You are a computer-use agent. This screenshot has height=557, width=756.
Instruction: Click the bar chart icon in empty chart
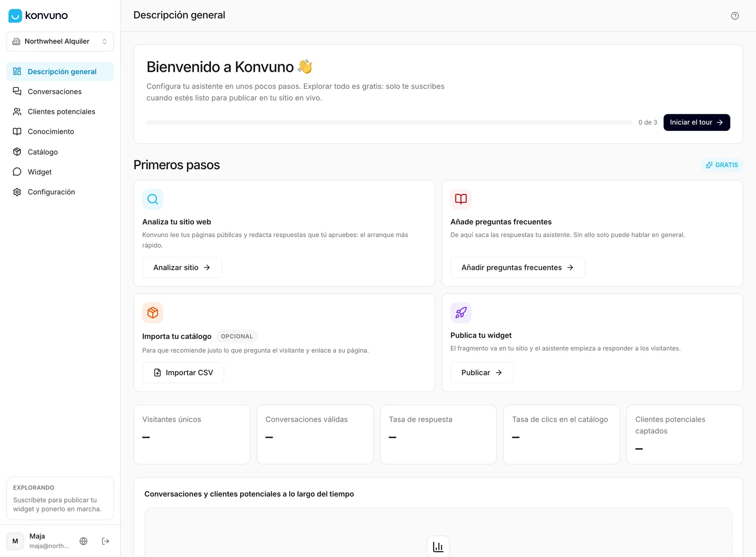coord(438,546)
